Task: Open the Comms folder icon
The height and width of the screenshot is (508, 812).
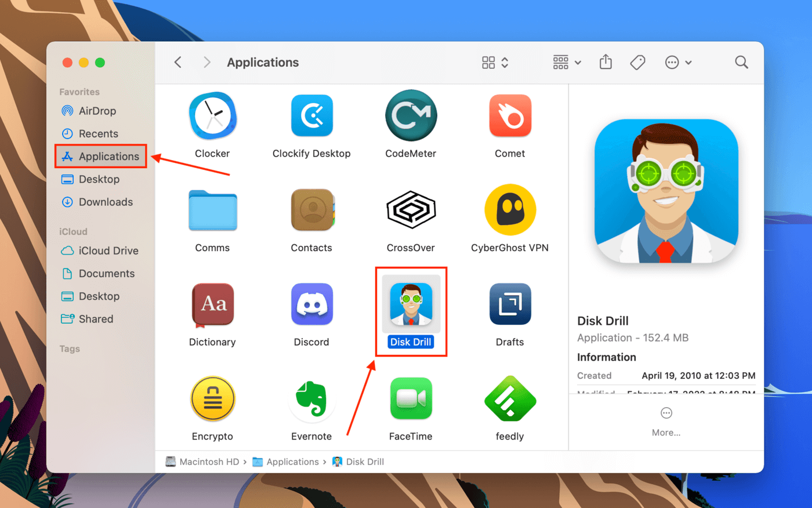Action: [x=212, y=210]
